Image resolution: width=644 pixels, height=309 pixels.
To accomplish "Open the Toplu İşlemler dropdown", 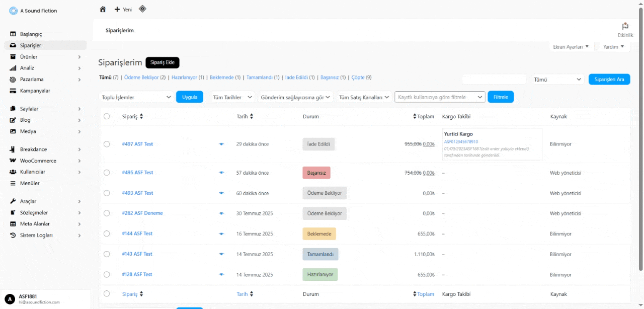I will pos(136,97).
